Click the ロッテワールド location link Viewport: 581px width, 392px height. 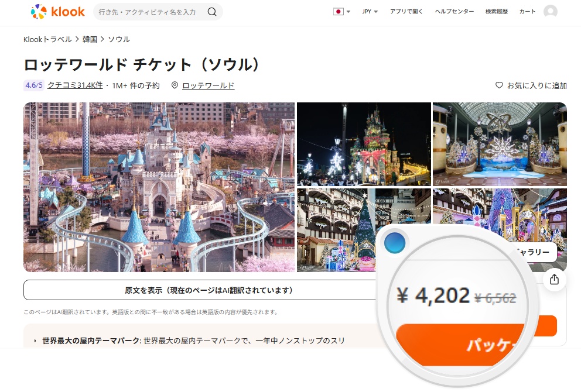[209, 85]
